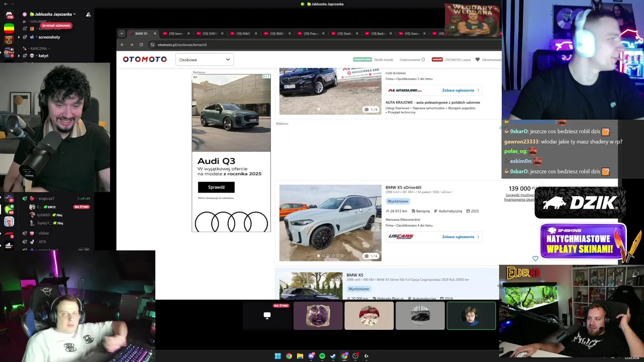The image size is (644, 362).
Task: Open Discord from the taskbar
Action: click(x=311, y=356)
